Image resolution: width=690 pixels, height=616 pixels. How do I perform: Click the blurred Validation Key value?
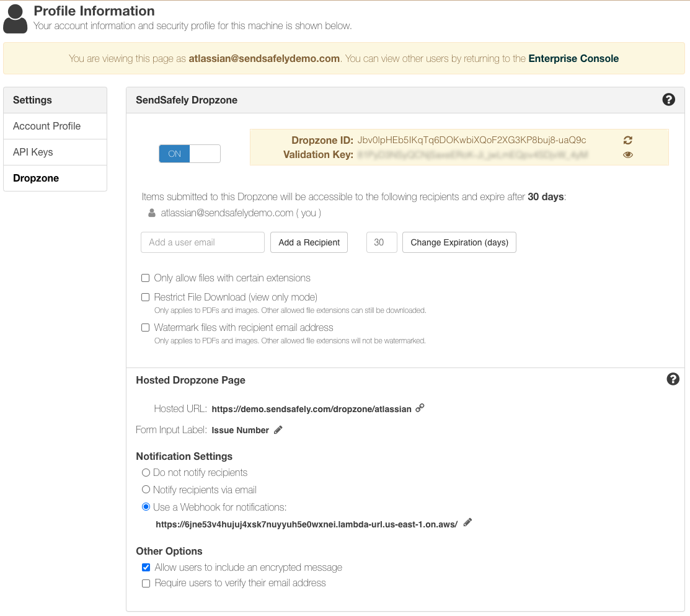click(x=472, y=155)
